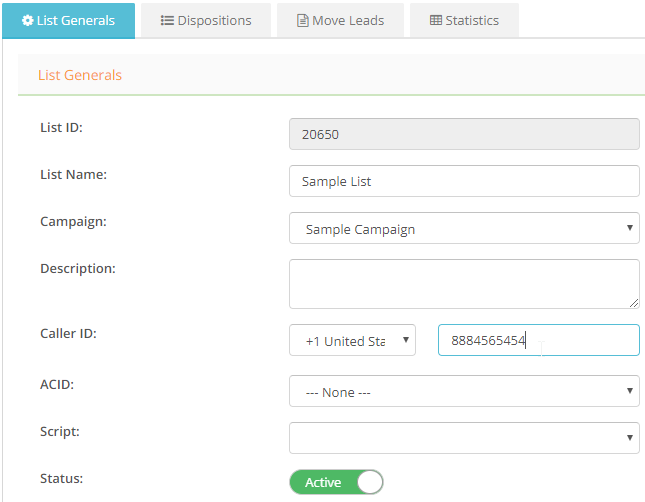The image size is (645, 502).
Task: Toggle the Active status switch
Action: point(336,482)
